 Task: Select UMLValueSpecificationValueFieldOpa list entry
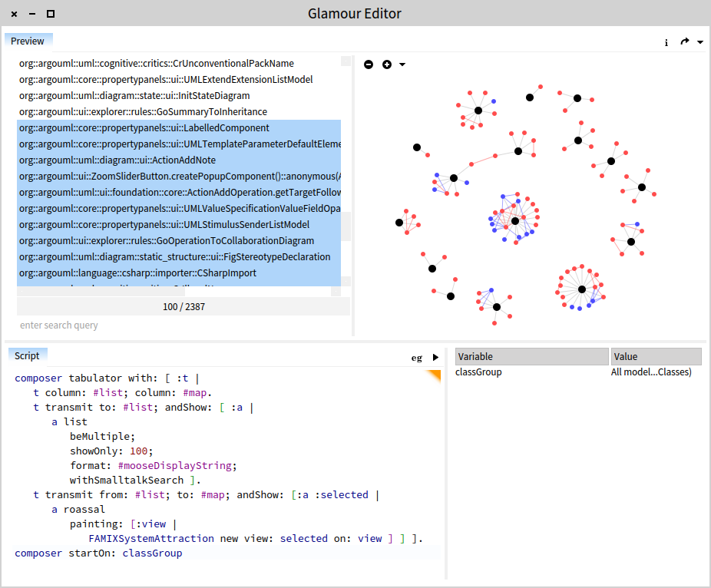(179, 209)
